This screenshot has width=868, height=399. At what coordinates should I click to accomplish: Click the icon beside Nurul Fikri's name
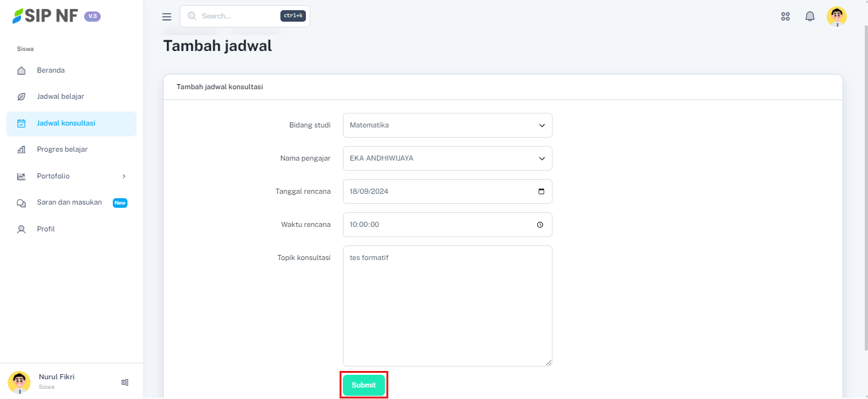pos(125,382)
